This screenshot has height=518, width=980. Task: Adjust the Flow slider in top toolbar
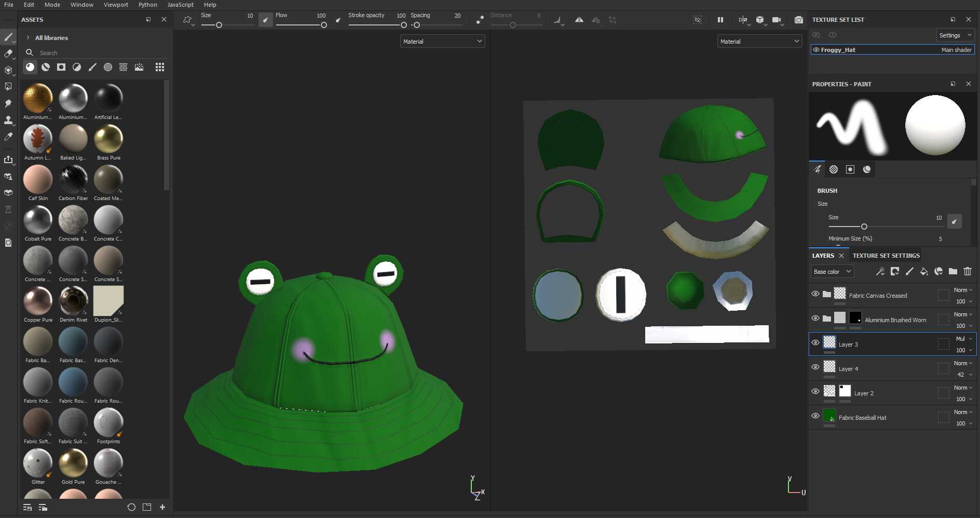pyautogui.click(x=301, y=25)
